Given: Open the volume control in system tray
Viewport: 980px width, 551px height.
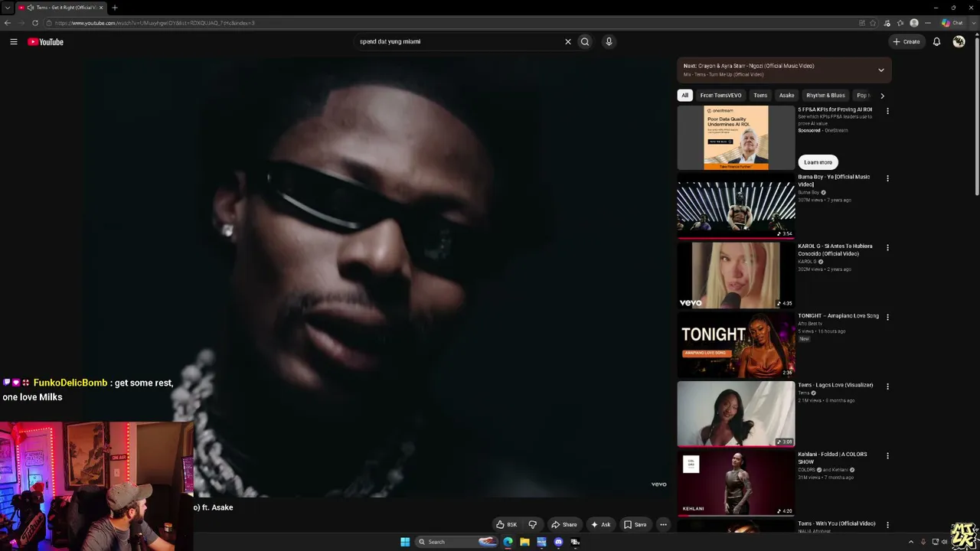Looking at the screenshot, I should tap(944, 542).
